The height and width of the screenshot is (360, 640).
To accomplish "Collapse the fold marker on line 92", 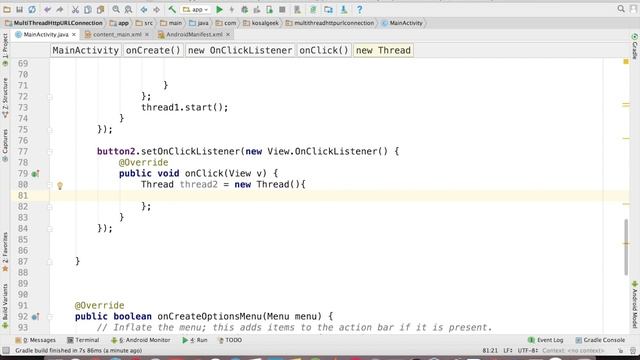I will pyautogui.click(x=50, y=317).
